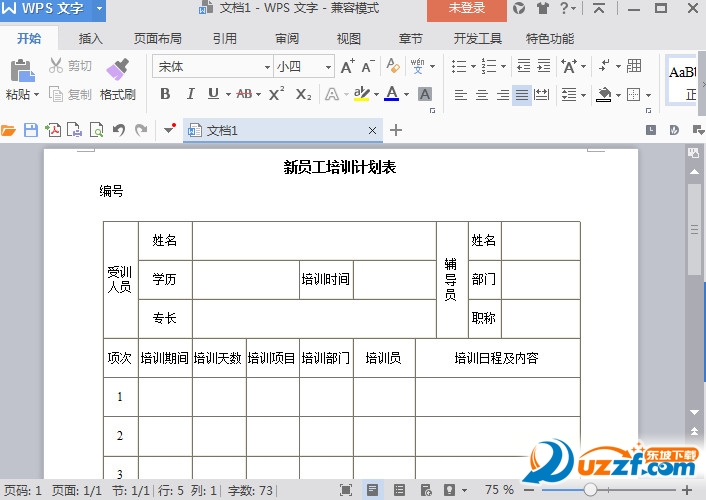
Task: Click the Copy icon
Action: click(56, 94)
